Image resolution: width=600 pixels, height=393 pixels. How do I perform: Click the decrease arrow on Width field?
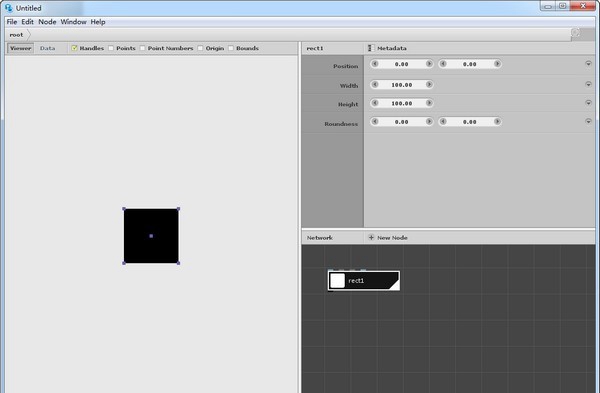[375, 84]
